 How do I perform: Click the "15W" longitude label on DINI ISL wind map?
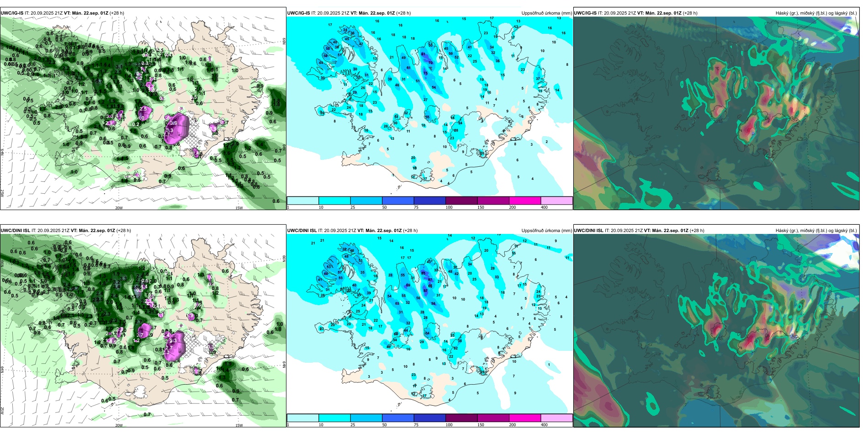238,425
